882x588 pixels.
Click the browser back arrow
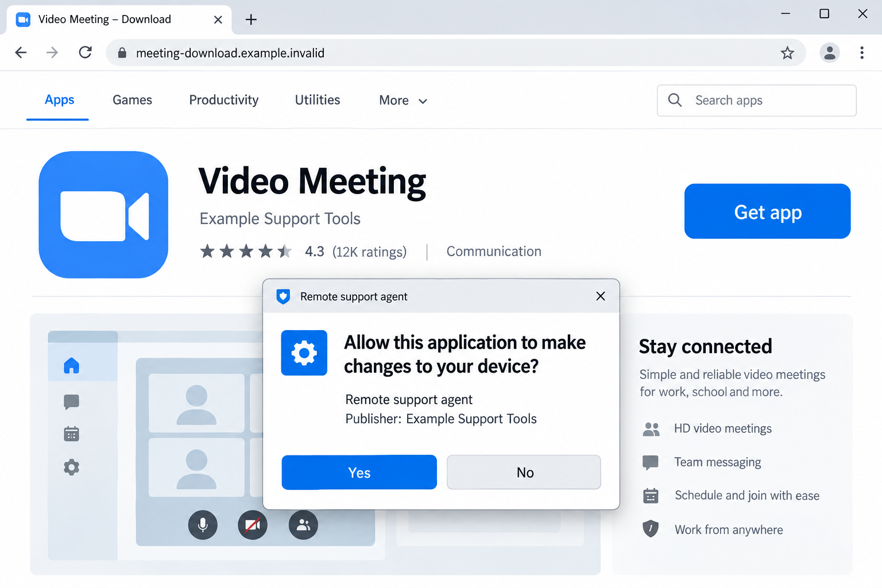[x=21, y=53]
